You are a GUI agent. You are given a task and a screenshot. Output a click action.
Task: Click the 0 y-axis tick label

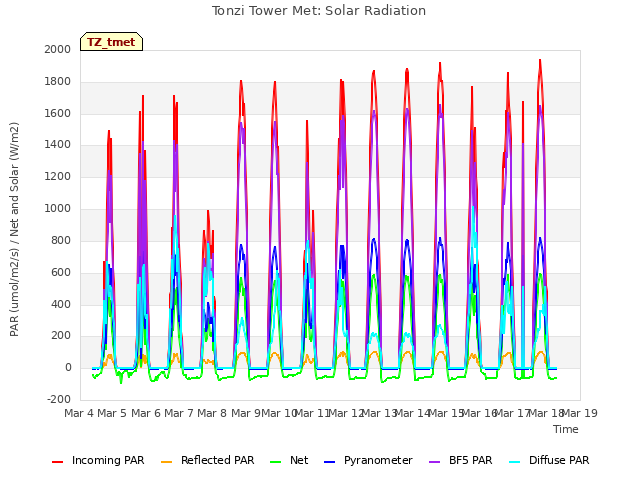[x=68, y=368]
